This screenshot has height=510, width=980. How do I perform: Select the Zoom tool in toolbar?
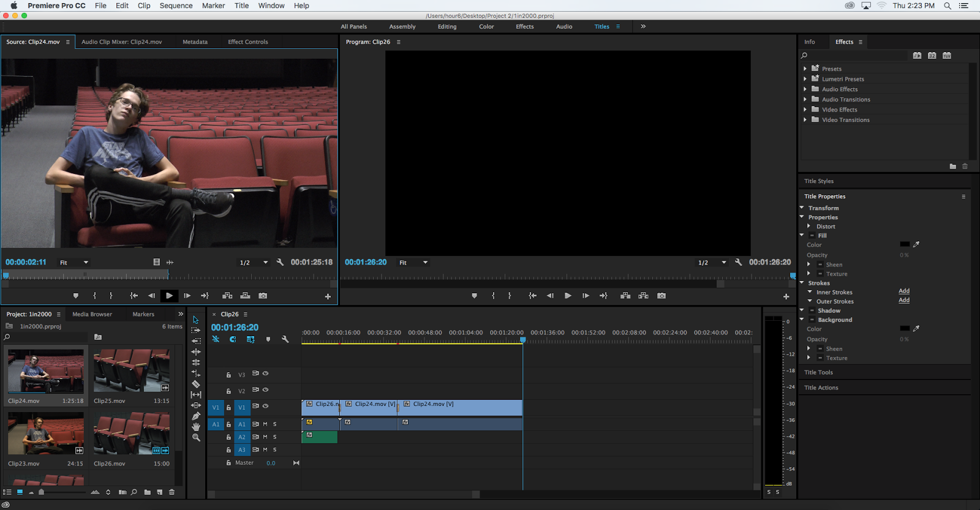(196, 438)
